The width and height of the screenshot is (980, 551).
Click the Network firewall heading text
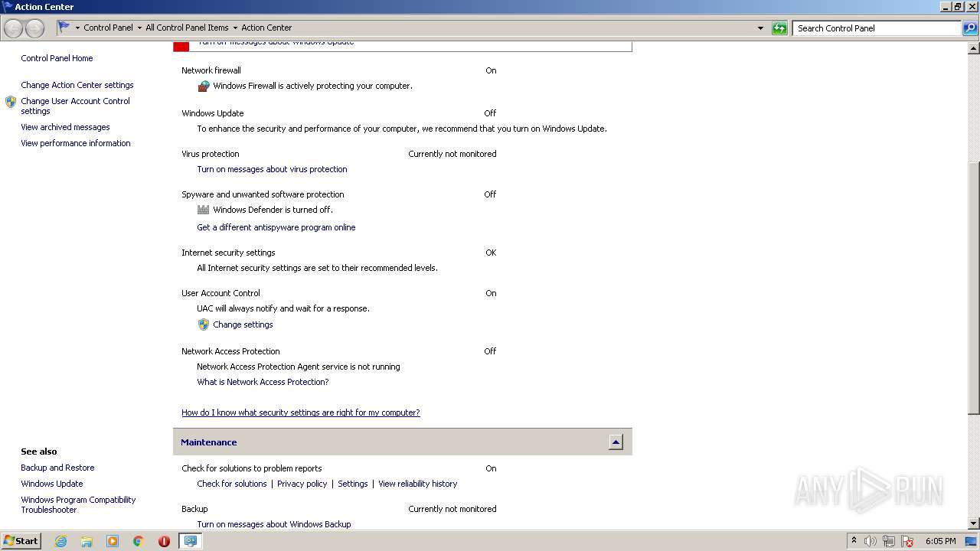coord(211,70)
